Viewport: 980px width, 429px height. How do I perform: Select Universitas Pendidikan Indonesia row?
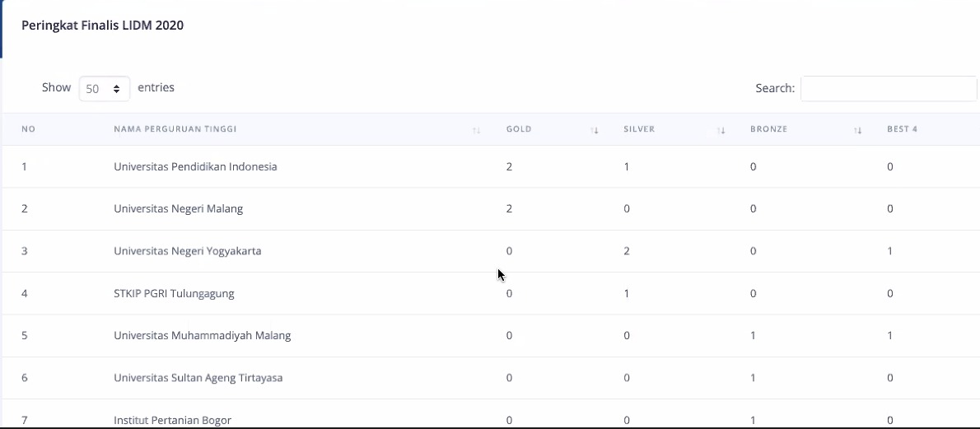pyautogui.click(x=491, y=167)
